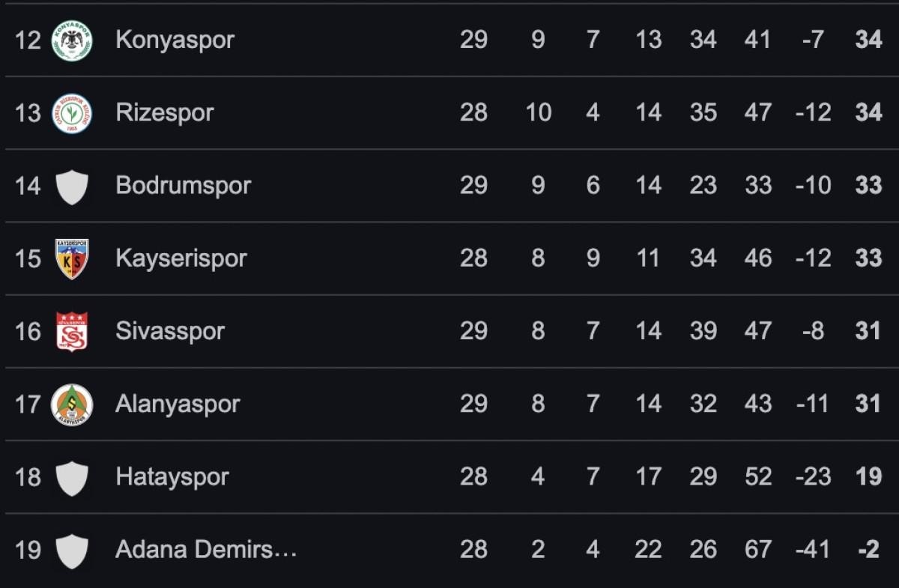Click Bodrumspor's grey shield placeholder icon
899x588 pixels.
[72, 186]
